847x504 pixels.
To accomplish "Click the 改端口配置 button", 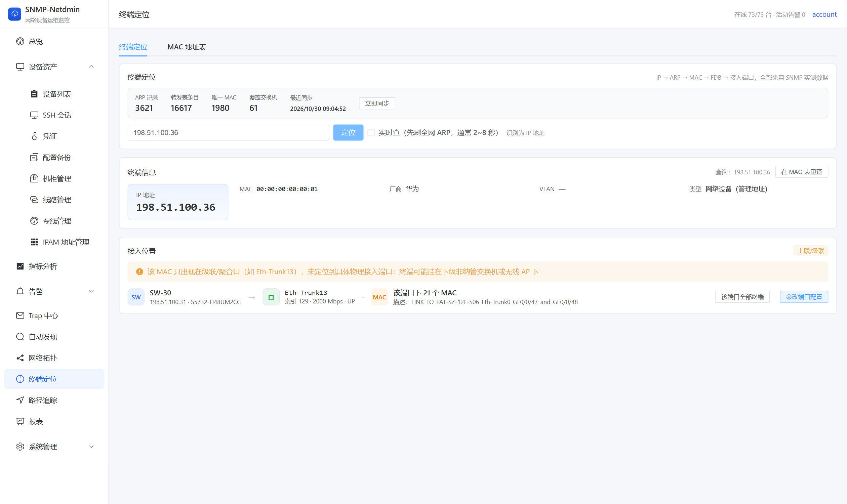I will pos(804,297).
